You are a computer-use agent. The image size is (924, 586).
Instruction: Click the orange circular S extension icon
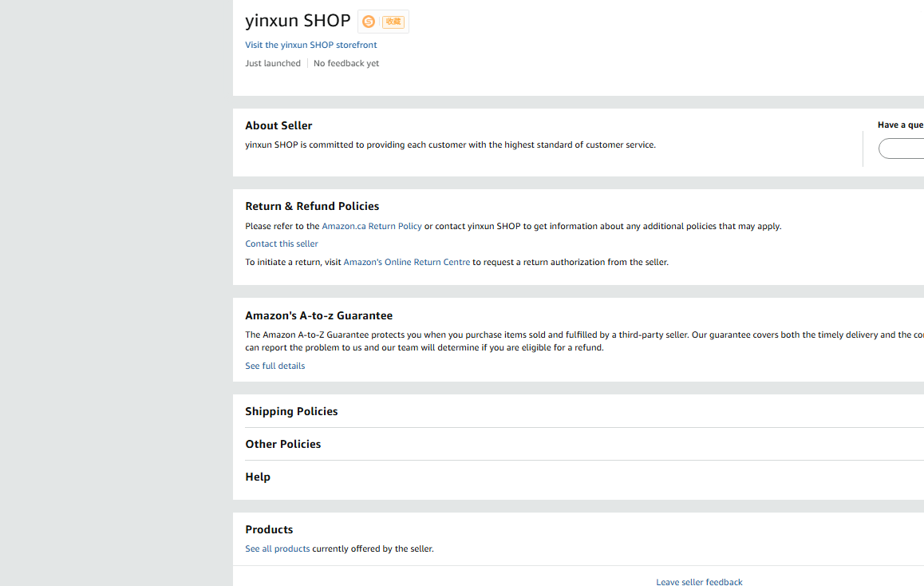pos(369,22)
